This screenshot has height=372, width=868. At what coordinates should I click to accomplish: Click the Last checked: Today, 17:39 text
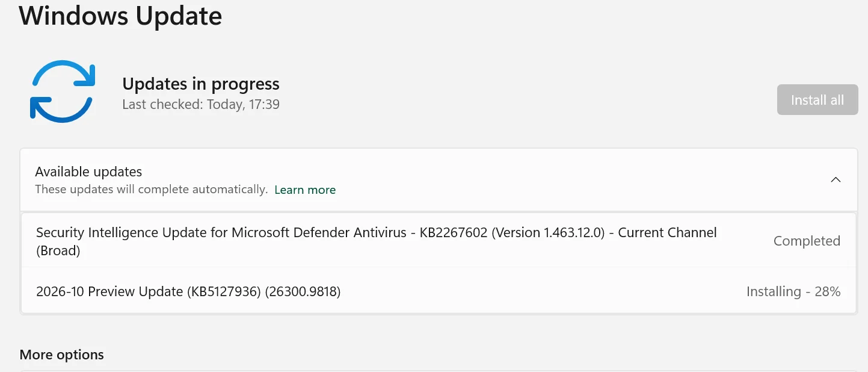click(201, 105)
